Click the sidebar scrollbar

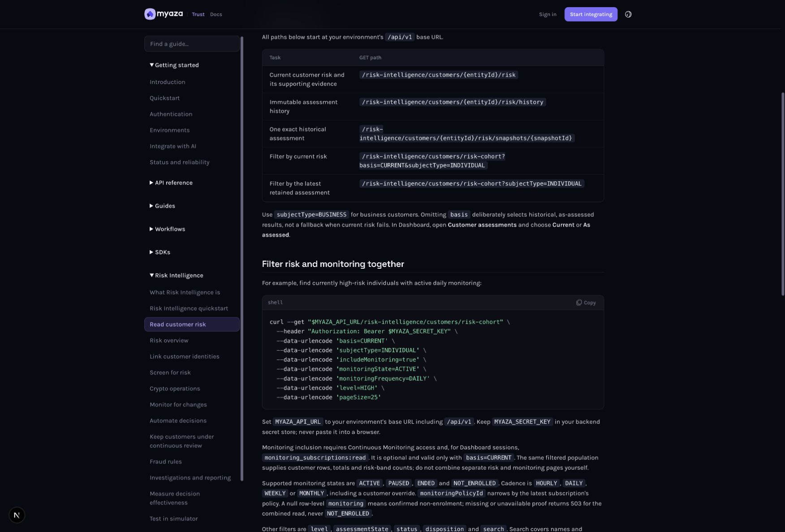tap(242, 259)
